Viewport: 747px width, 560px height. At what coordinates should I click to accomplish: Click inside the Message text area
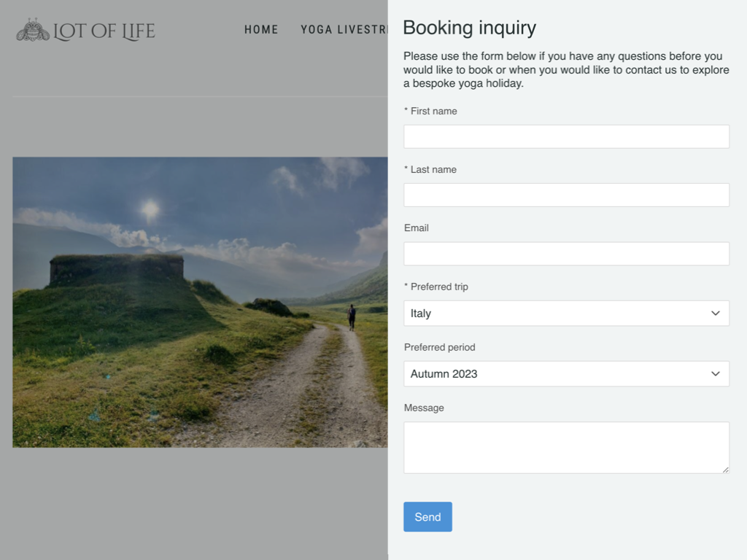[566, 447]
